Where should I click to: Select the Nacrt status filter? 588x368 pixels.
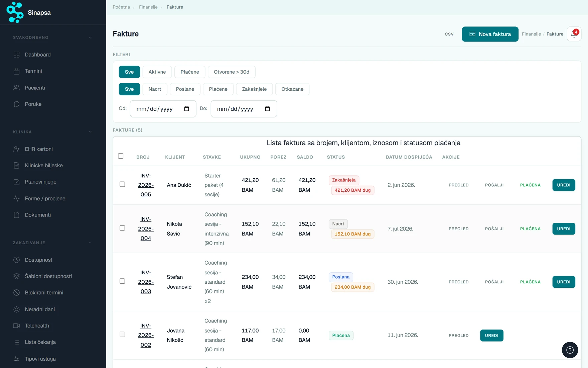pos(155,89)
